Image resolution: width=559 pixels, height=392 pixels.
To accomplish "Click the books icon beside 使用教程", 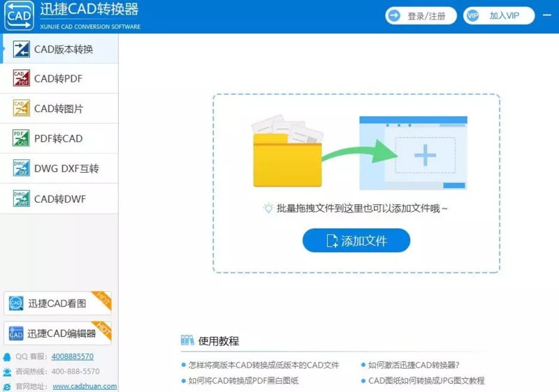I will 187,340.
